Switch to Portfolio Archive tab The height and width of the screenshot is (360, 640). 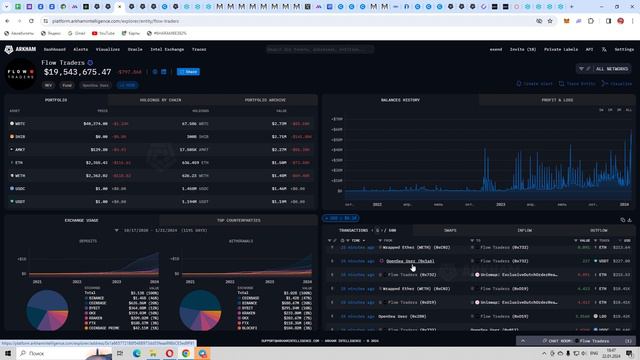(265, 100)
